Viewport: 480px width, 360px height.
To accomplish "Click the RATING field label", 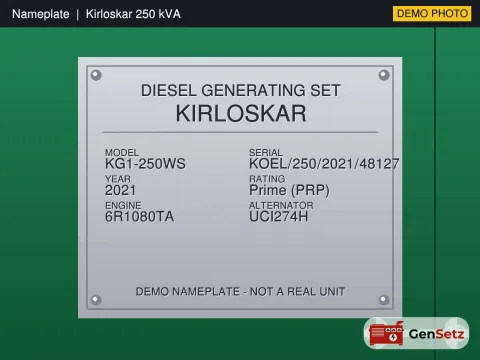I will [267, 179].
